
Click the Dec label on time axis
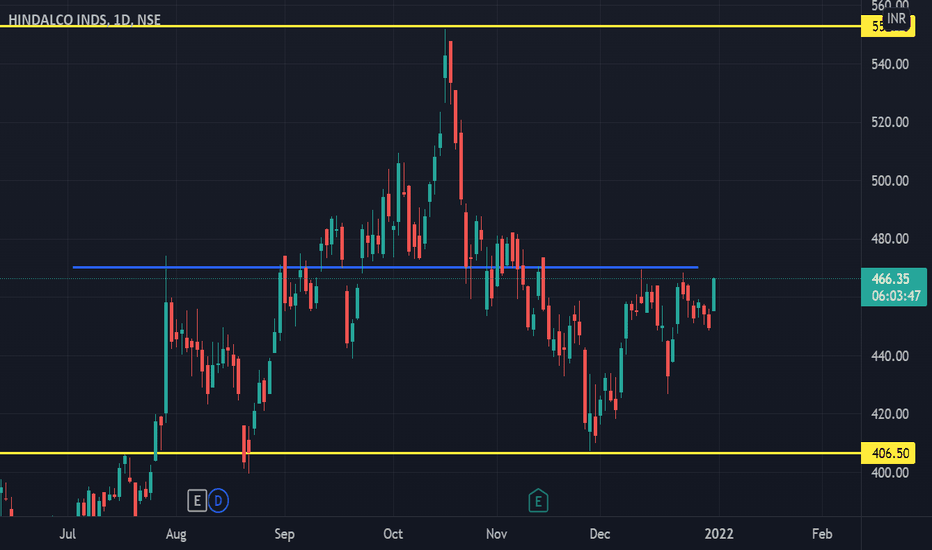coord(600,534)
